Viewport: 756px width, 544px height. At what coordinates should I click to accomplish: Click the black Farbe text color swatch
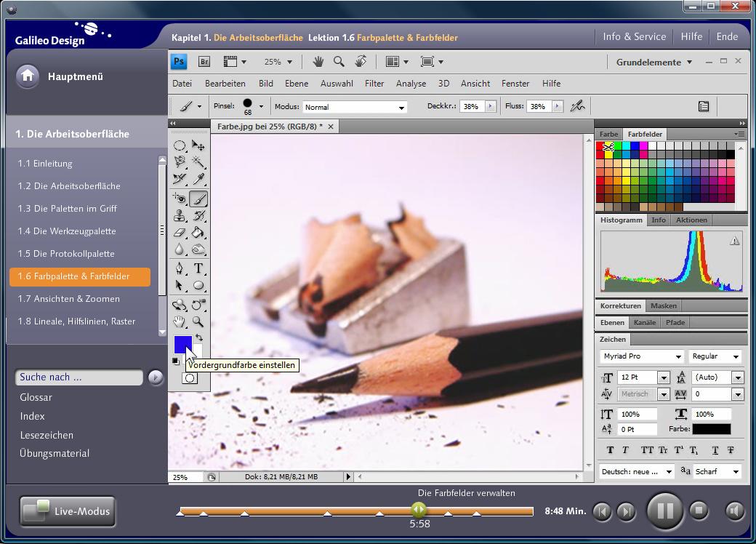coord(712,429)
